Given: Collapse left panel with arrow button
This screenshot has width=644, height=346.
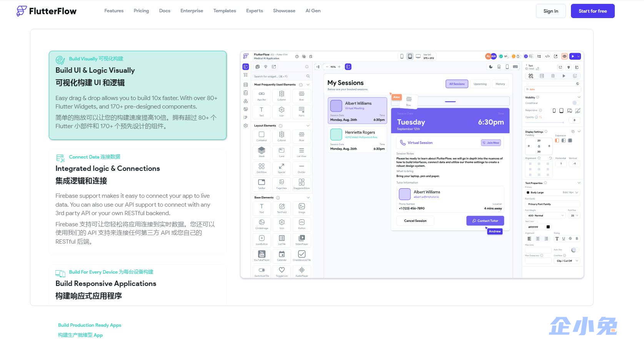Looking at the screenshot, I should (318, 67).
